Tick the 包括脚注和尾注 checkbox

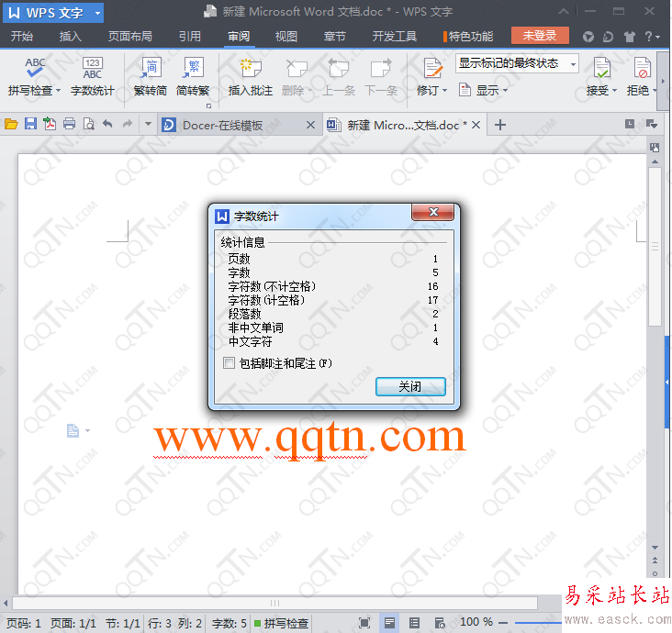(230, 363)
